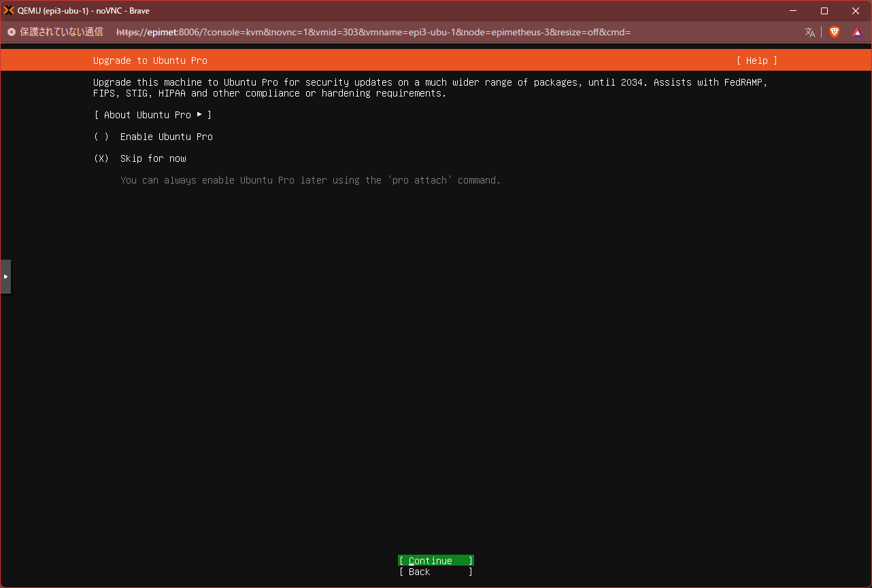
Task: Click the insecure connection warning icon
Action: tap(12, 32)
